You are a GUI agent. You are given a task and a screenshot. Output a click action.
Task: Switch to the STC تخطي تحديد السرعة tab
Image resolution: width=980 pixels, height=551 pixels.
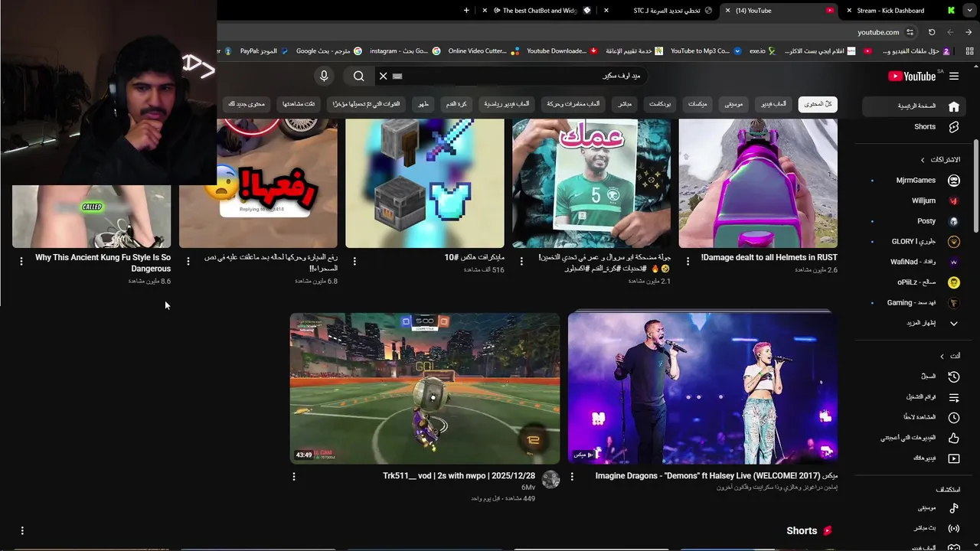pos(666,11)
